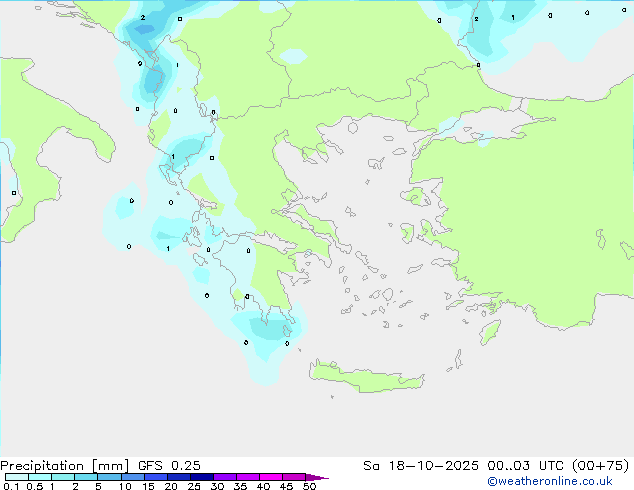This screenshot has height=490, width=634.
Task: Click the 'Sa 18-10-2025' date text
Action: point(421,466)
